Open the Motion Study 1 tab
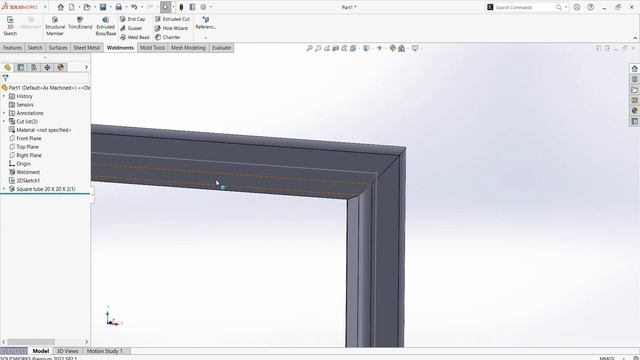The height and width of the screenshot is (360, 640). (104, 351)
